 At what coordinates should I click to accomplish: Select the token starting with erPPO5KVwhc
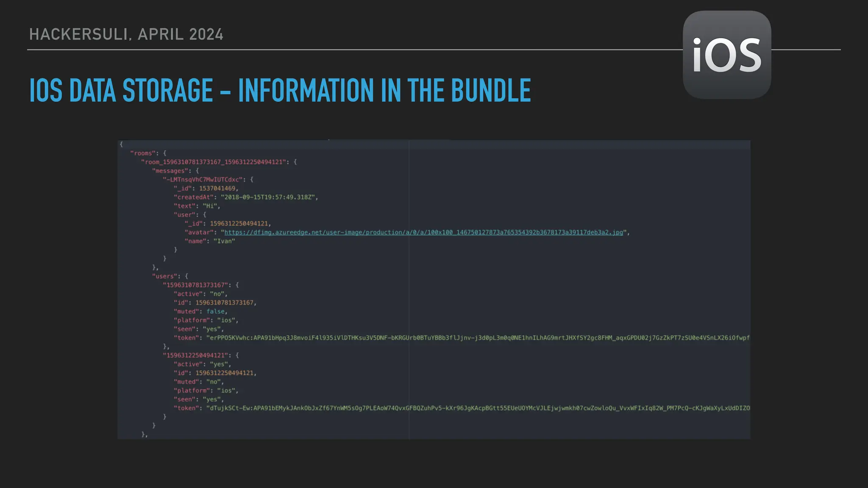[x=478, y=338]
